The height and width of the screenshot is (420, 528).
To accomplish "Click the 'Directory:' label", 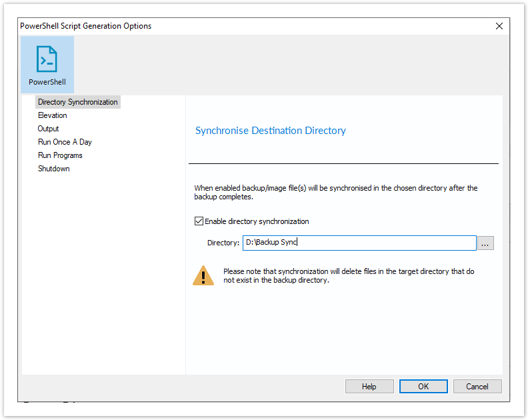I will pos(223,243).
